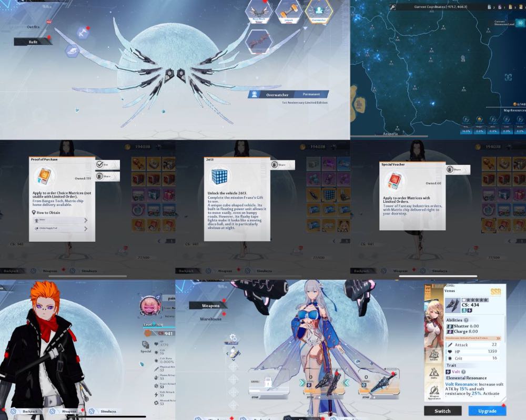This screenshot has width=526, height=420.
Task: Click the Aesperia map label
Action: [390, 134]
